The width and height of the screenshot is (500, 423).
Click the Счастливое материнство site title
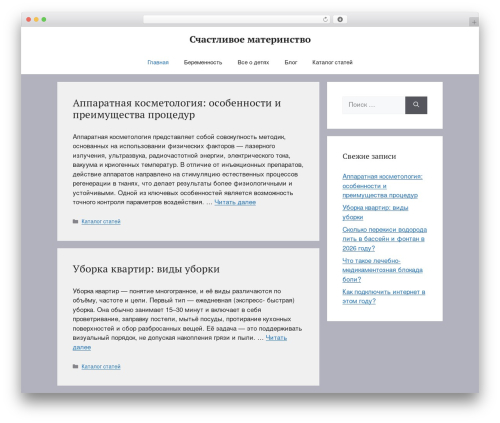[x=250, y=40]
